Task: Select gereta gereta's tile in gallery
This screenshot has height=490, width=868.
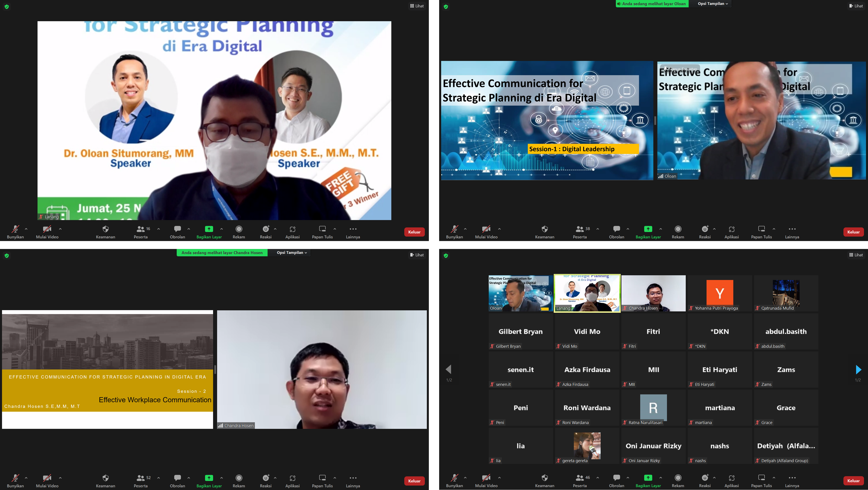Action: 587,446
